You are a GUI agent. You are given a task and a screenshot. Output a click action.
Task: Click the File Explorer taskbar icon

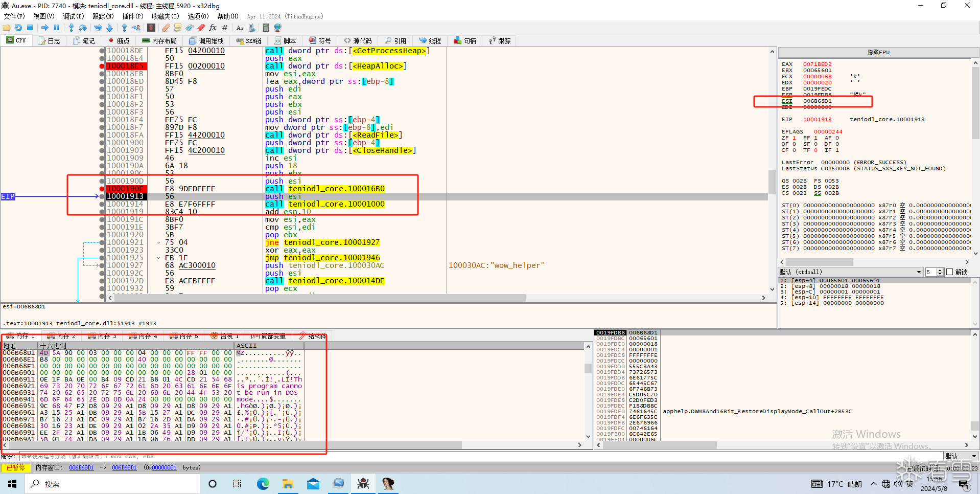point(288,484)
